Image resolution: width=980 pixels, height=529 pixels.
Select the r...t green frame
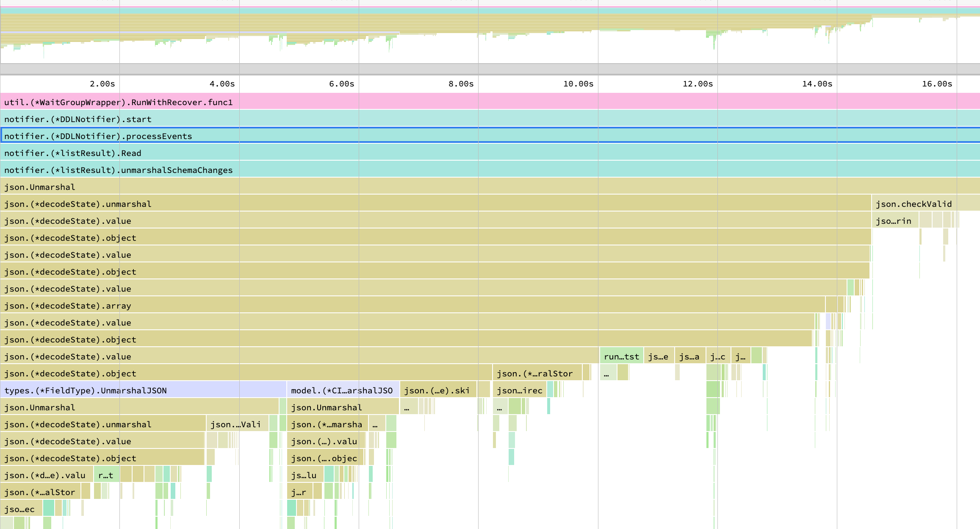click(x=106, y=475)
